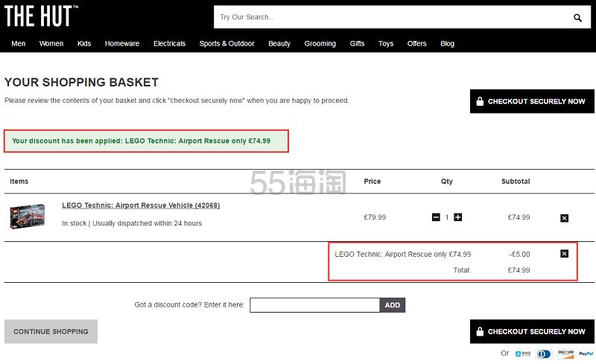Click the -£5.00 discount amount

(519, 254)
